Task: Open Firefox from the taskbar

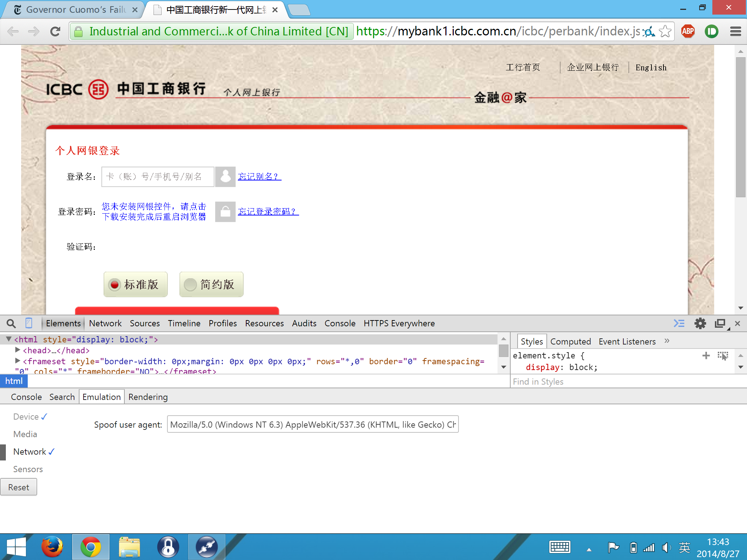Action: (52, 547)
